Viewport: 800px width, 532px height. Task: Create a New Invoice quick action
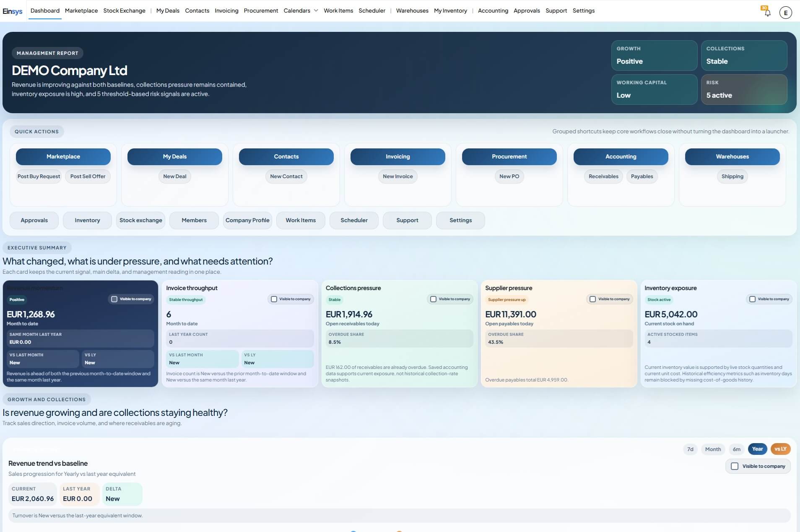point(397,176)
